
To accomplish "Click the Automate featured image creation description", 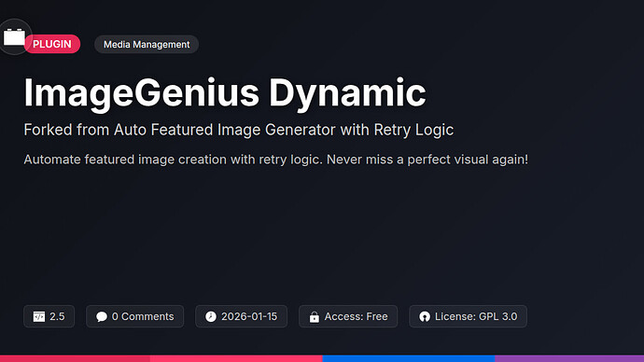I will coord(276,160).
